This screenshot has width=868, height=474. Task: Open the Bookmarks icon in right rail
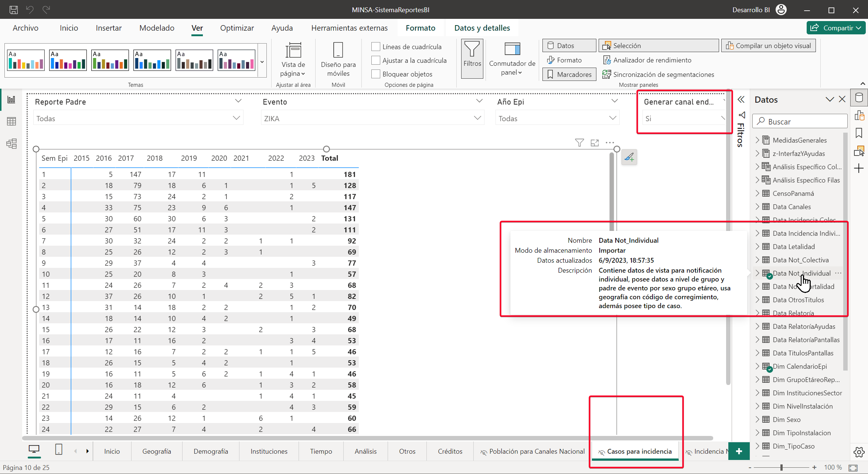tap(859, 133)
